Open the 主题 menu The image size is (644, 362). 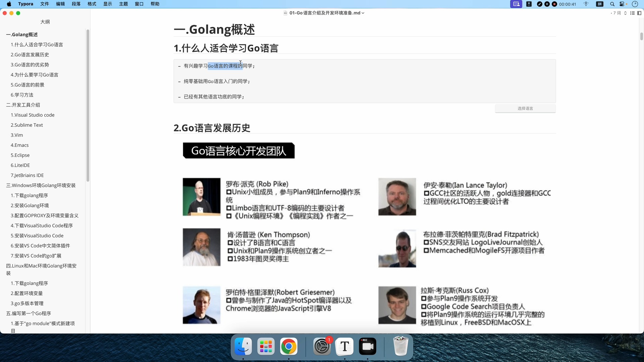click(123, 4)
